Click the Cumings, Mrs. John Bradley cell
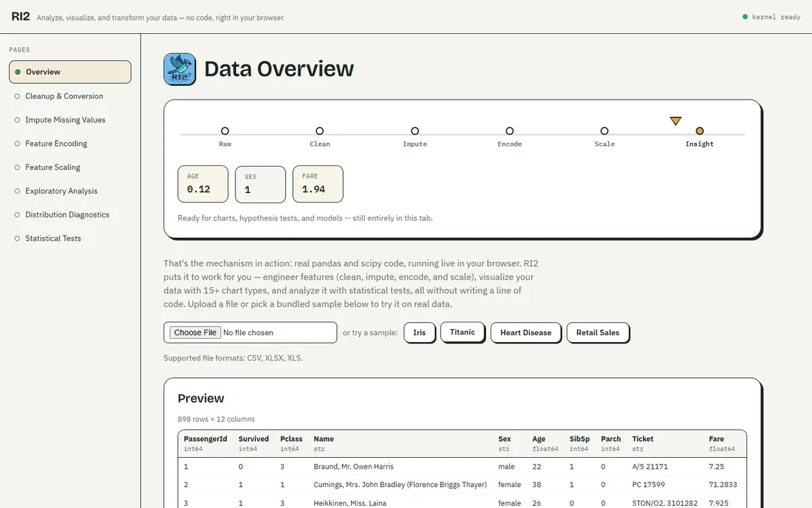Viewport: 812px width, 508px height. click(x=401, y=485)
